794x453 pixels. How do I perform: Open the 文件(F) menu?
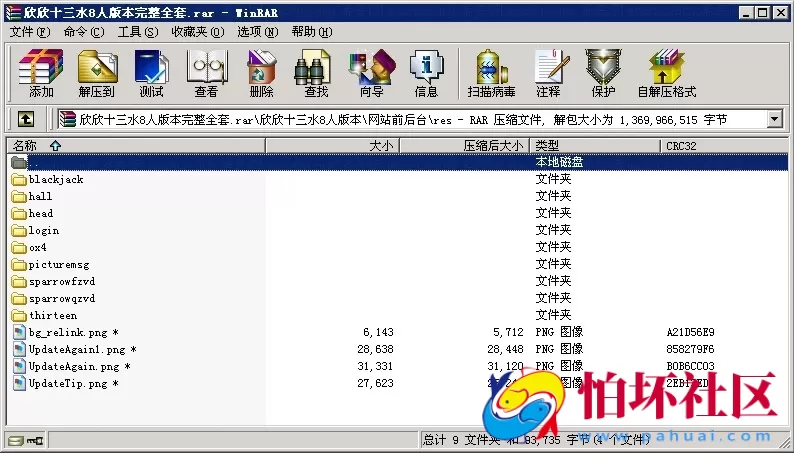(30, 32)
